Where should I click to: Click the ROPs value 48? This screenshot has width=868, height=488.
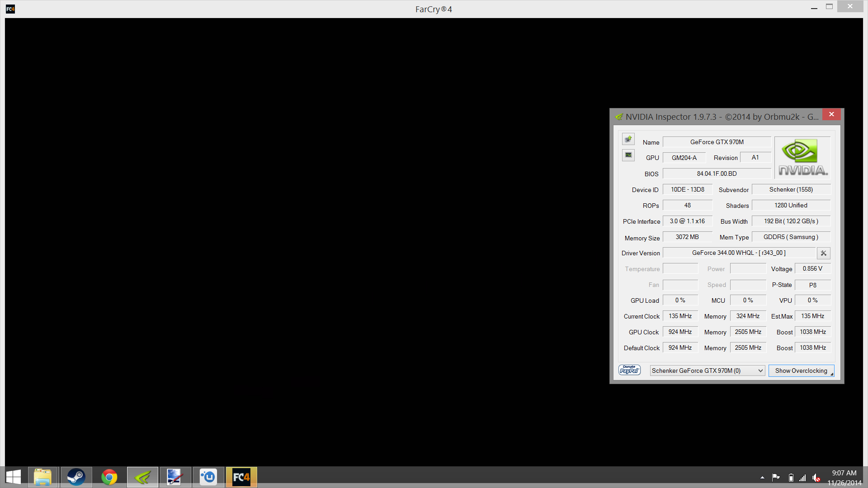coord(688,205)
